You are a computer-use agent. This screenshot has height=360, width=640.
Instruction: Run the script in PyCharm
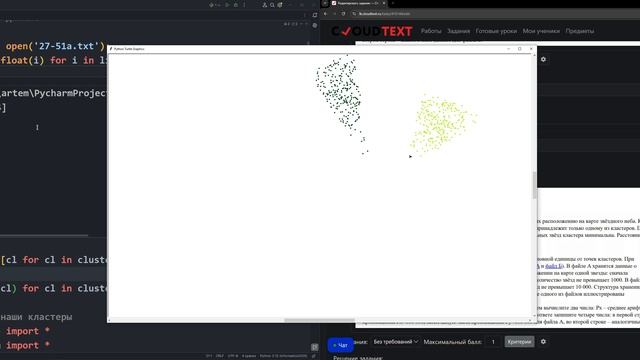pos(227,5)
